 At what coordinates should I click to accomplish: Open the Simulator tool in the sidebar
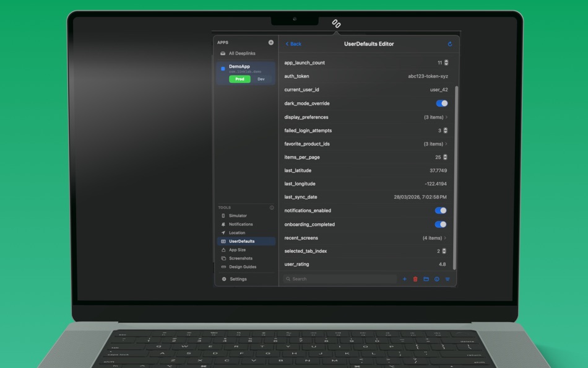(238, 215)
